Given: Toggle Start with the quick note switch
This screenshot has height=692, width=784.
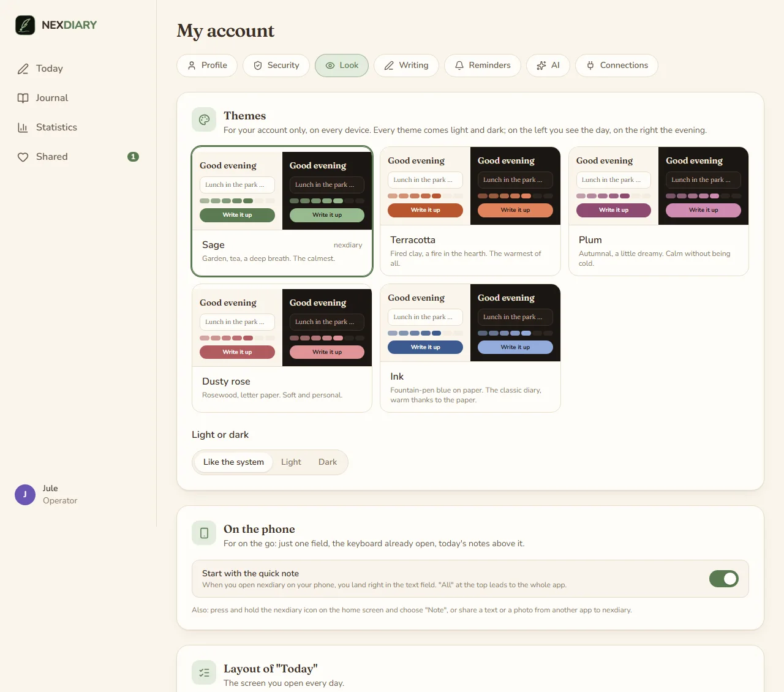Looking at the screenshot, I should pyautogui.click(x=724, y=579).
